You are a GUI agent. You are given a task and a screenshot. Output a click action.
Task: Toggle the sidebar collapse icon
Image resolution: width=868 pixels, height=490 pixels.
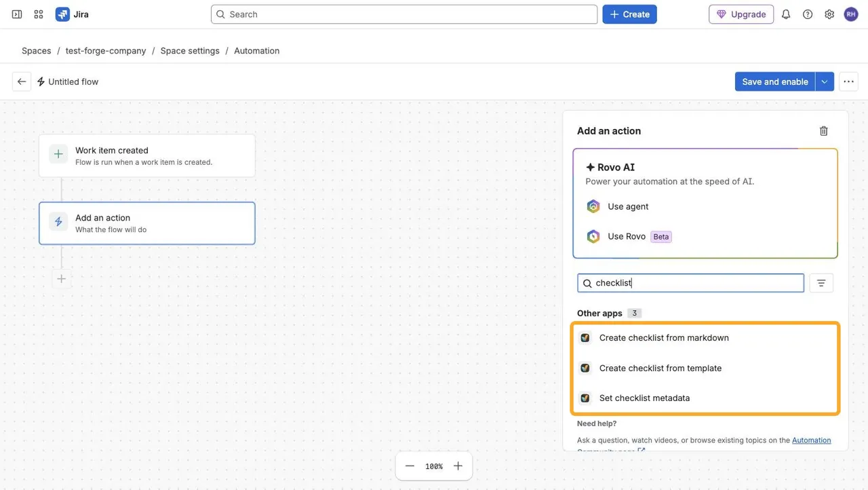[x=17, y=14]
